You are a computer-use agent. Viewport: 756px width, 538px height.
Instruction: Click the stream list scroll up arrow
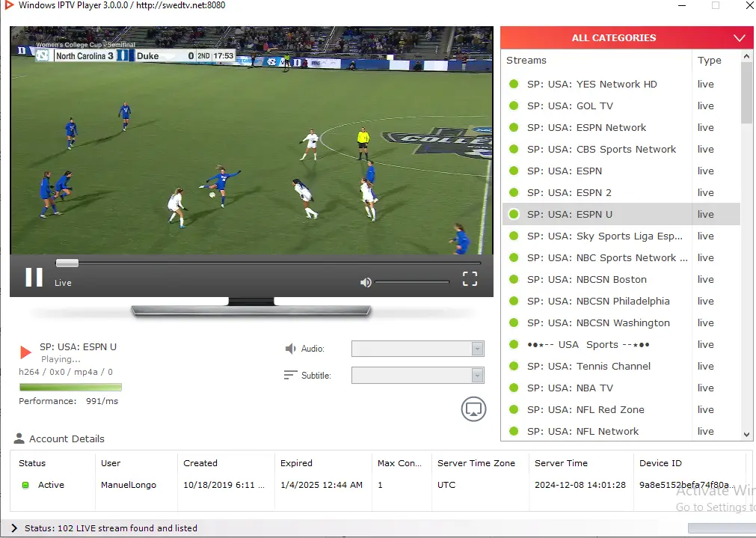pos(747,56)
